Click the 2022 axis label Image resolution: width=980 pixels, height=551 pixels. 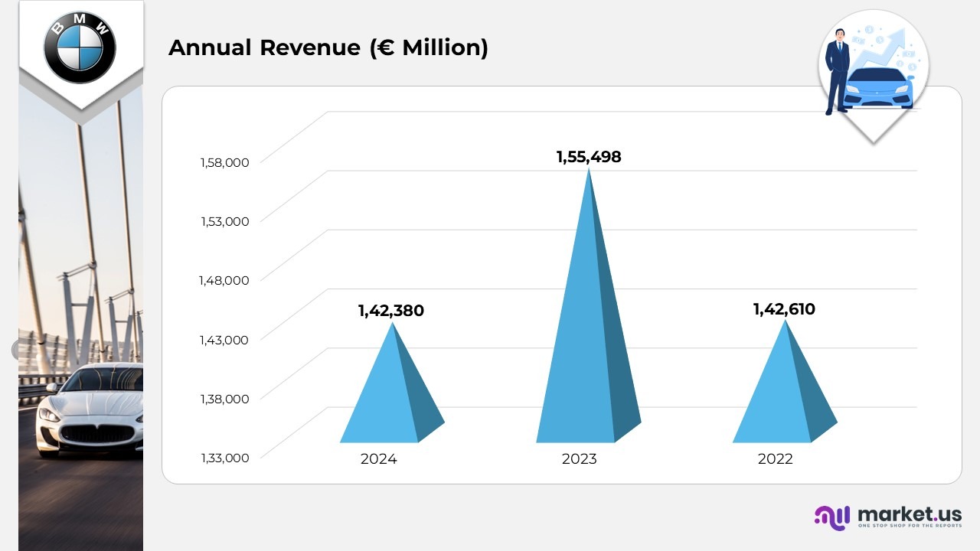(775, 459)
